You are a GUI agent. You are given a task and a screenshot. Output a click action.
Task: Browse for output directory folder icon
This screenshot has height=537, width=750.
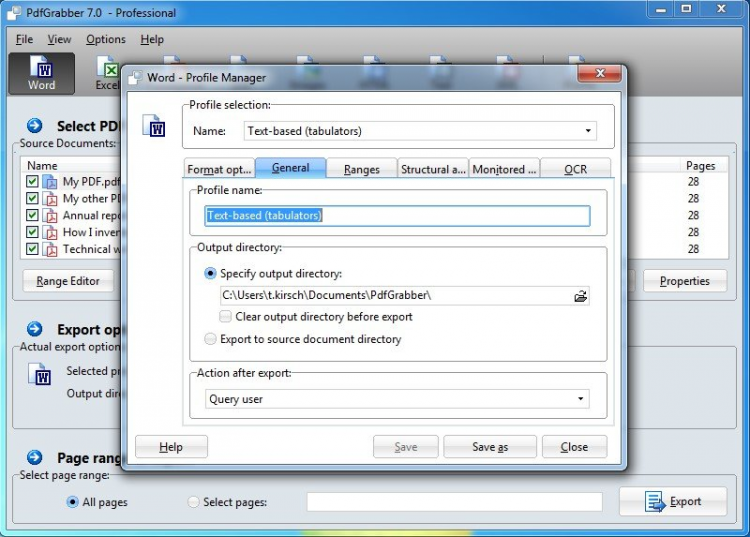pos(580,296)
